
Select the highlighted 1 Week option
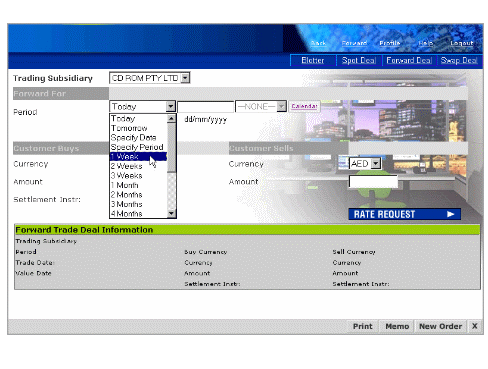[138, 156]
